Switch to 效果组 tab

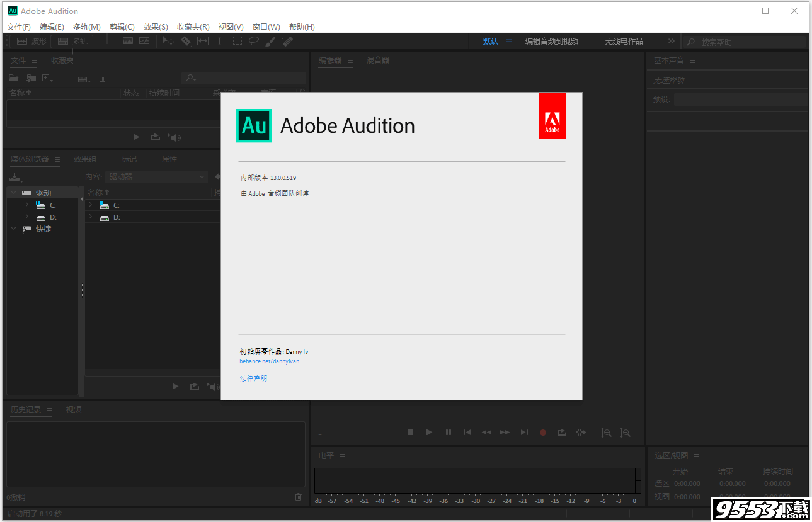(x=85, y=159)
